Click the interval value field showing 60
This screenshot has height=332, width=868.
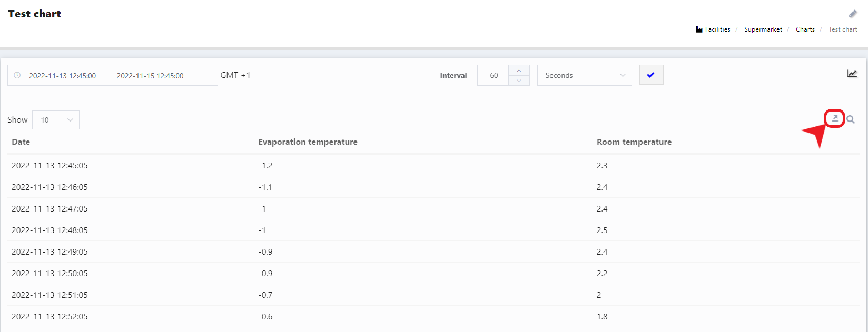(x=494, y=75)
